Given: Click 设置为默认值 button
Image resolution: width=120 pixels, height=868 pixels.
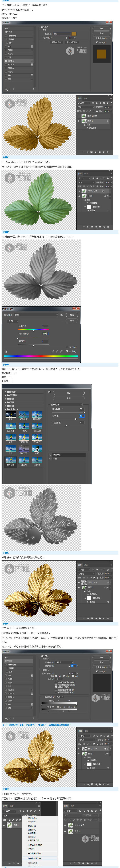Looking at the screenshot, I should click(56, 43).
